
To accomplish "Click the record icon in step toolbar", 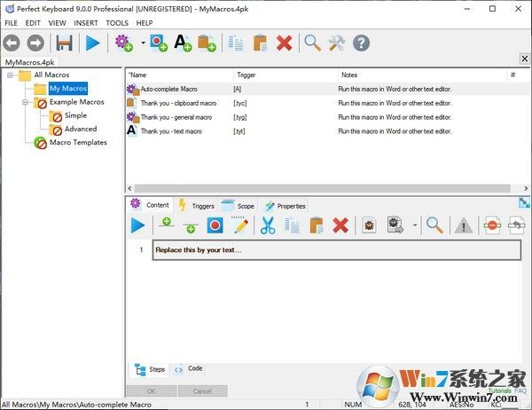I will pyautogui.click(x=215, y=225).
